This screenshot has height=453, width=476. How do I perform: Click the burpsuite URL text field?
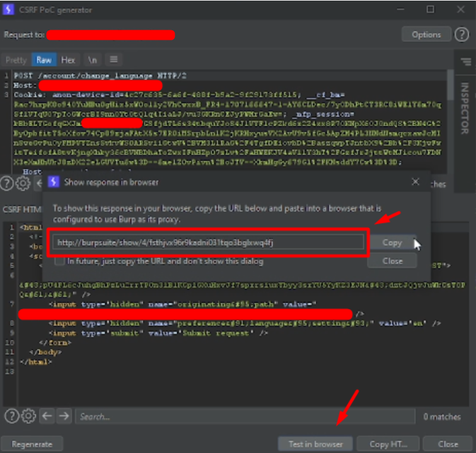click(208, 242)
